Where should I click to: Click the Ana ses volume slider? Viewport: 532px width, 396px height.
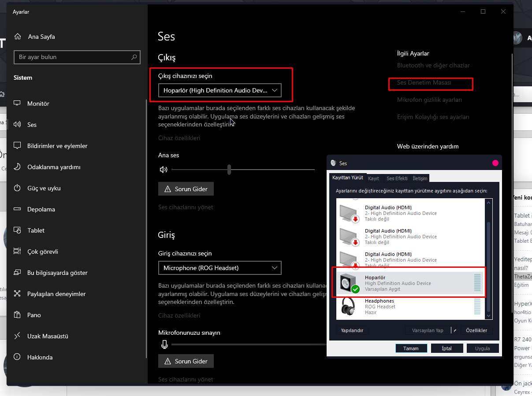[x=243, y=170]
